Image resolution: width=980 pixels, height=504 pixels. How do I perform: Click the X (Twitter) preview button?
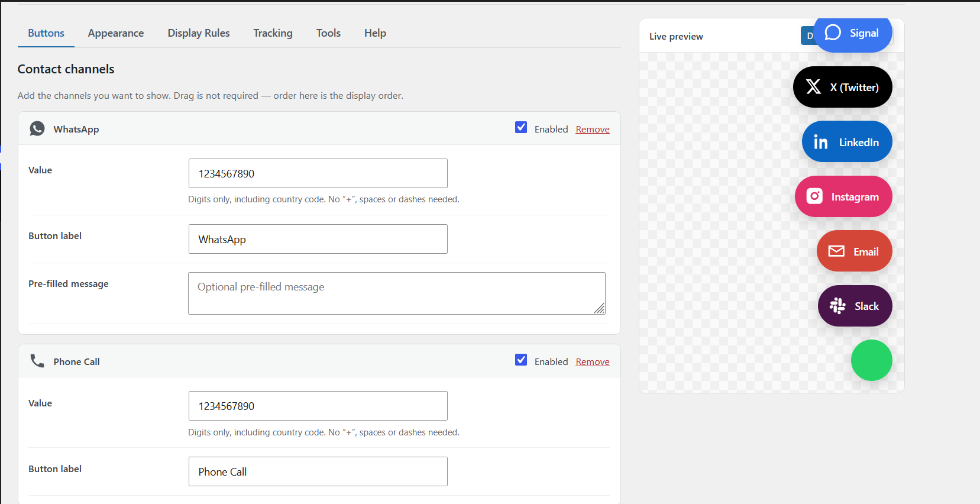click(842, 87)
